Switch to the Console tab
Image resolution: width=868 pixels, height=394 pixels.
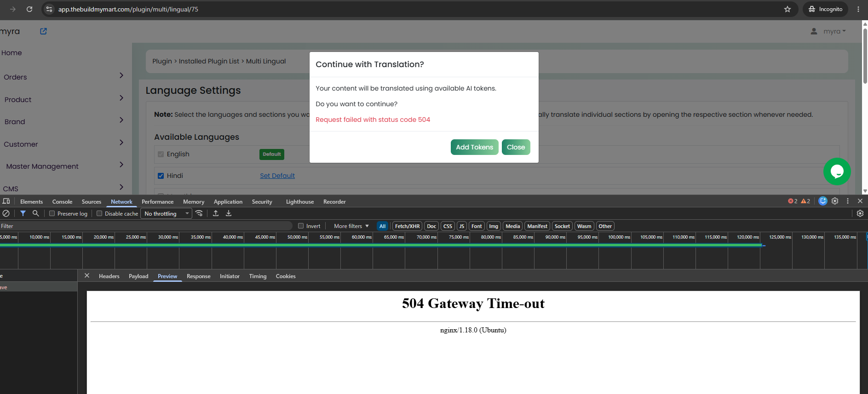click(62, 202)
